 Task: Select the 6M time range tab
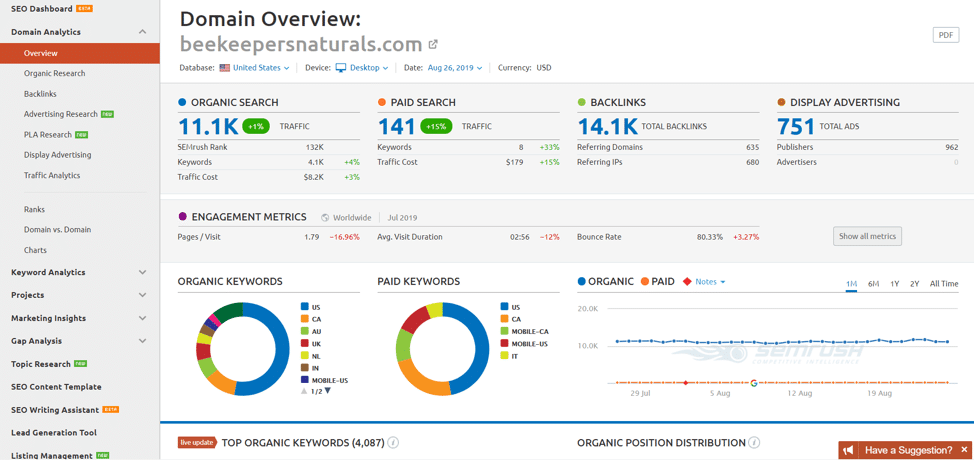873,284
